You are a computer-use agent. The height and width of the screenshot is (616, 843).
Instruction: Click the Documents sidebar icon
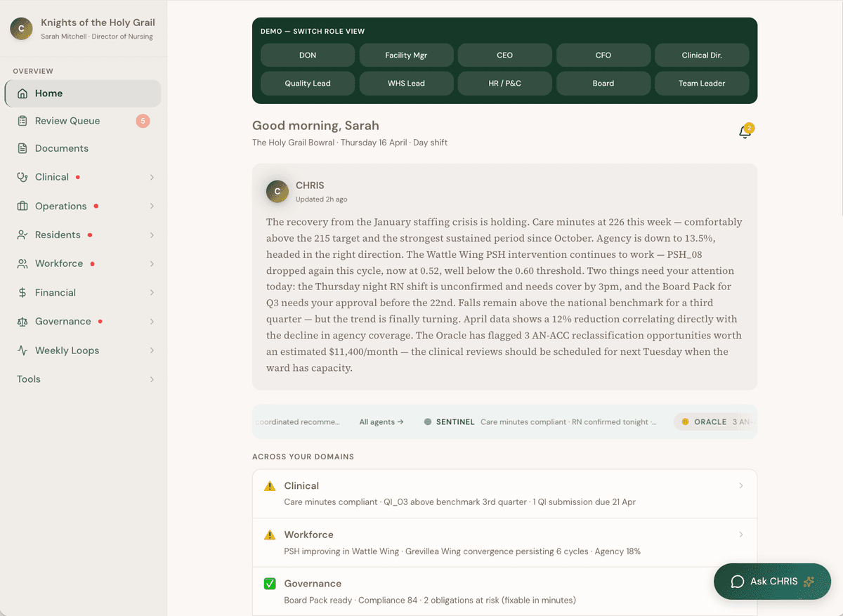click(23, 148)
